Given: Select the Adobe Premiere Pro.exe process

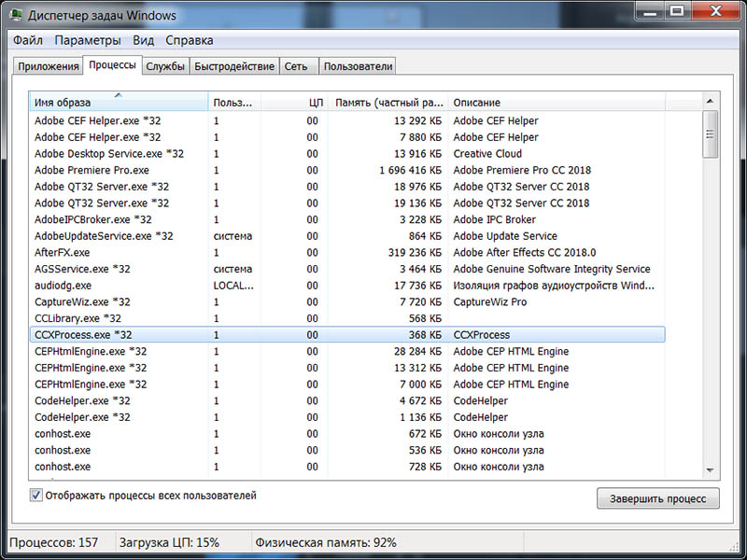Looking at the screenshot, I should pos(347,170).
